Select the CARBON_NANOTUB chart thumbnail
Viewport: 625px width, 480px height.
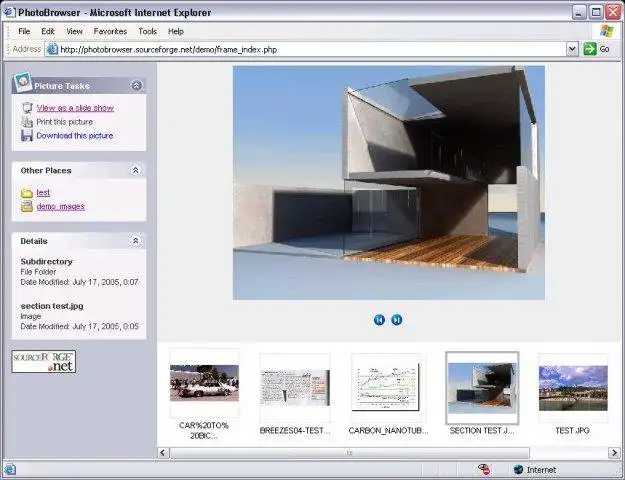385,387
